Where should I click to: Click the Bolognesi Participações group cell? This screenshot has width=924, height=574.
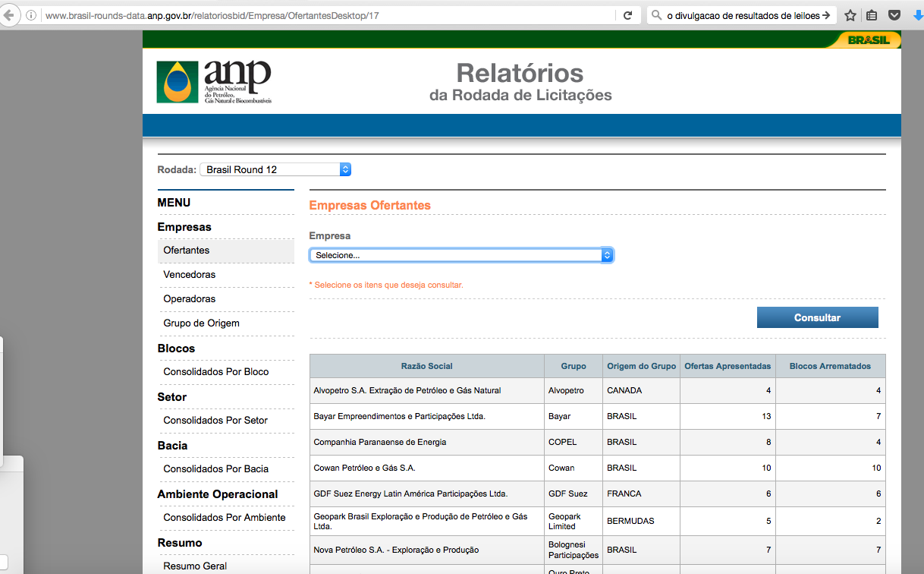pyautogui.click(x=574, y=550)
